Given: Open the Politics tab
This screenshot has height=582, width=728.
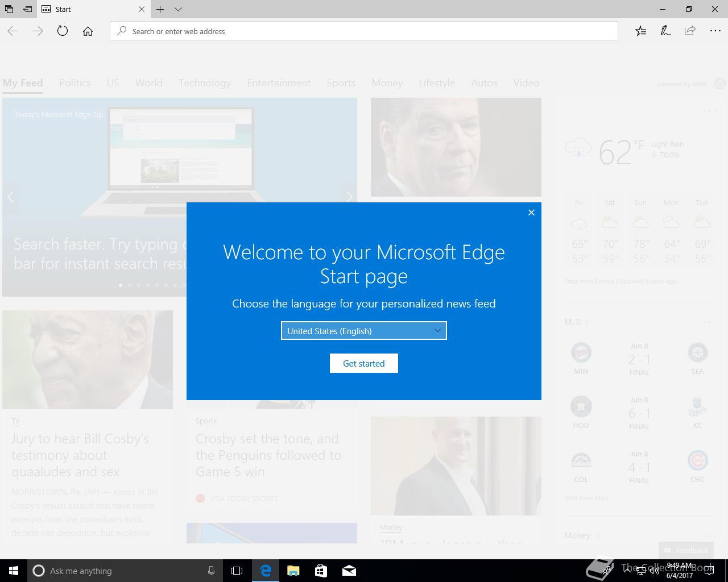Looking at the screenshot, I should (75, 83).
